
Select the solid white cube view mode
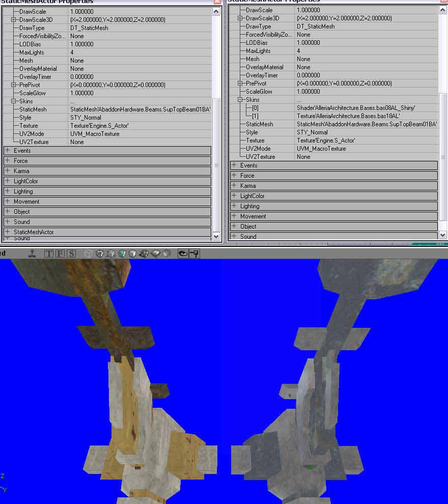[x=133, y=254]
